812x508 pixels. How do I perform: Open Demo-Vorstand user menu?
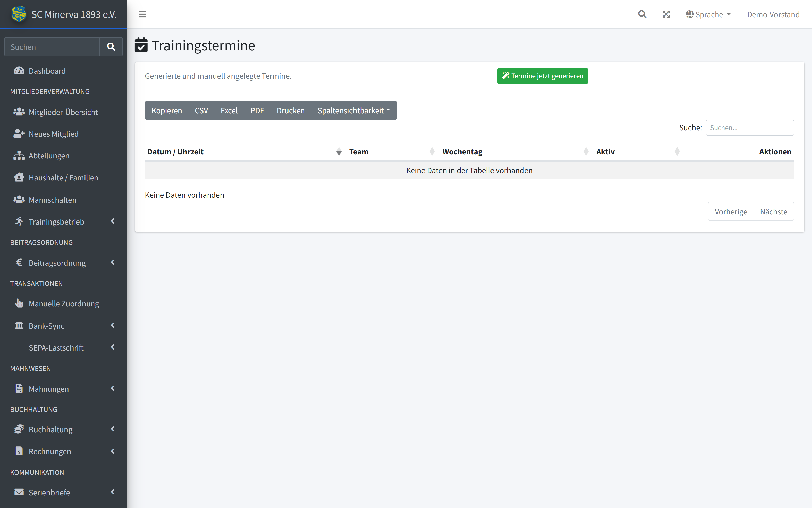(x=773, y=14)
